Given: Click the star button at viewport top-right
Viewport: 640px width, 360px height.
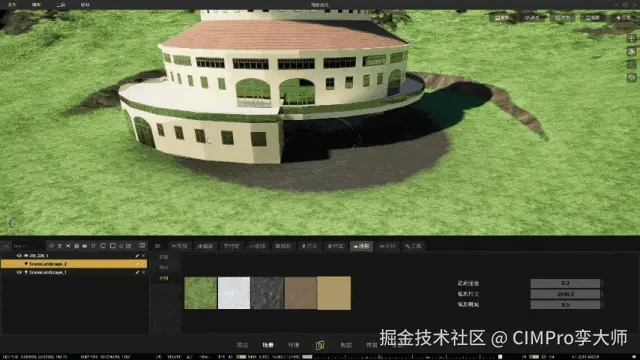Looking at the screenshot, I should [623, 18].
